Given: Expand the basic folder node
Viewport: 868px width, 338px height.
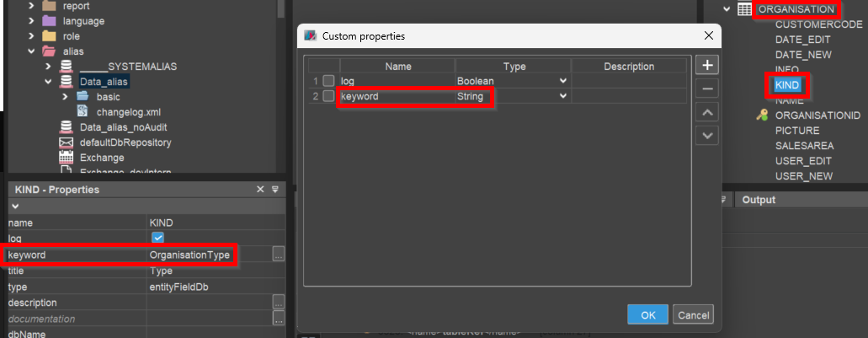Looking at the screenshot, I should click(x=65, y=96).
